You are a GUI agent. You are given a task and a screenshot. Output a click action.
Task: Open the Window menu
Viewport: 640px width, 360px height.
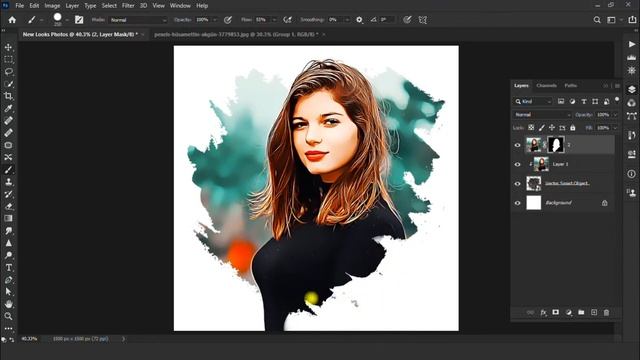coord(180,6)
